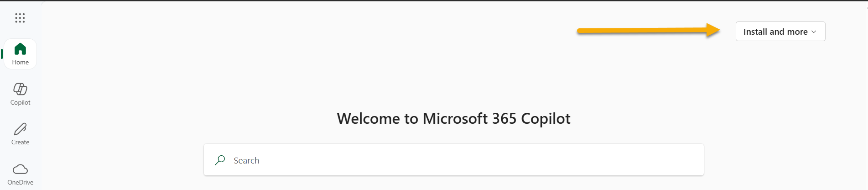Open the app launcher grid icon
Viewport: 868px width, 190px height.
tap(20, 18)
